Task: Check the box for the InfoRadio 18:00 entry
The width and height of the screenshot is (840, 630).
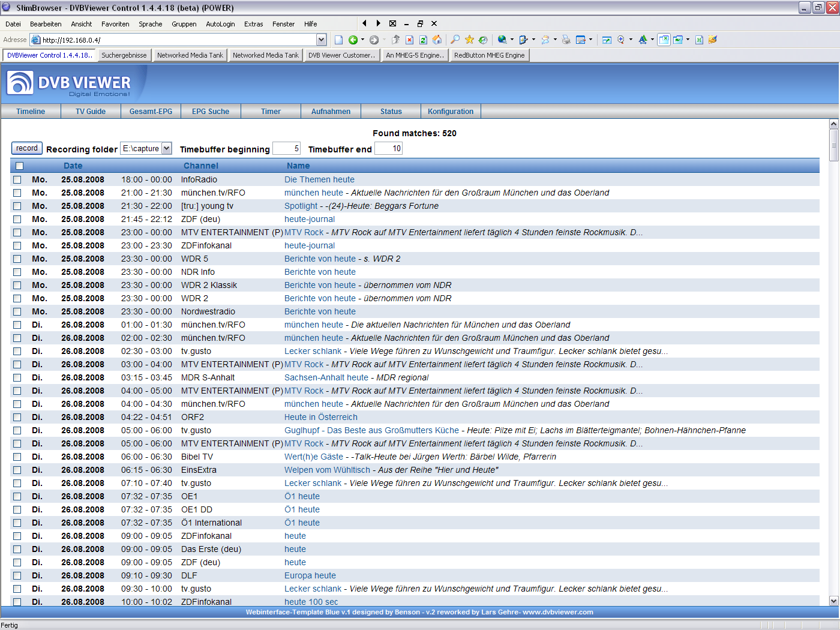Action: 17,179
